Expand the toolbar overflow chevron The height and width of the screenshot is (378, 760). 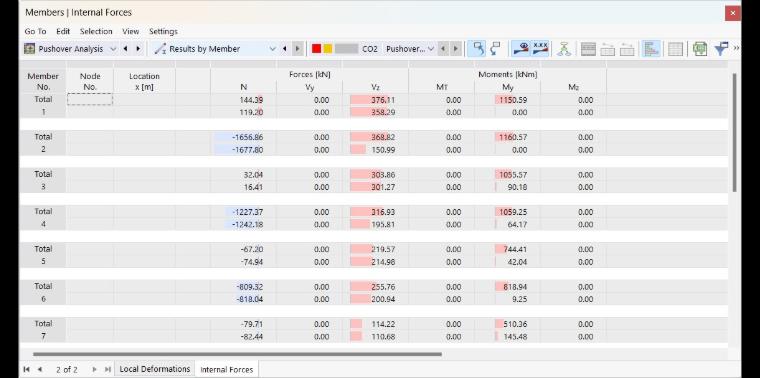736,48
